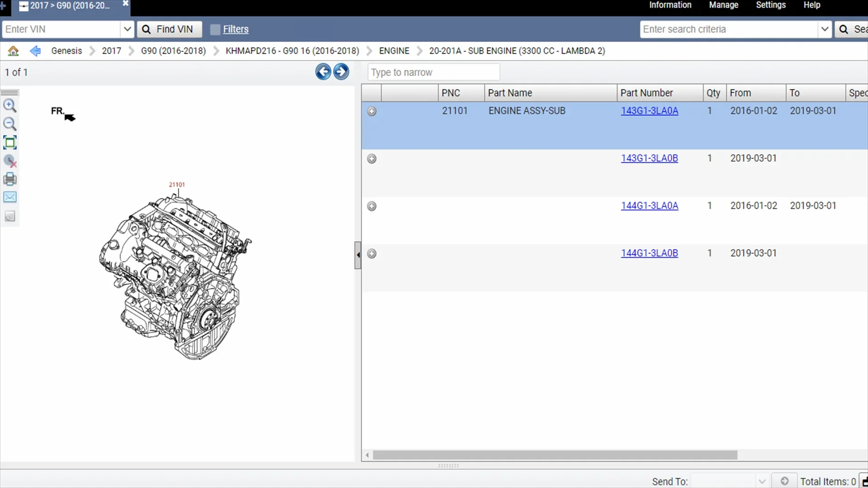Open part number 144G1-3LA0A link
The width and height of the screenshot is (868, 488).
coord(649,206)
